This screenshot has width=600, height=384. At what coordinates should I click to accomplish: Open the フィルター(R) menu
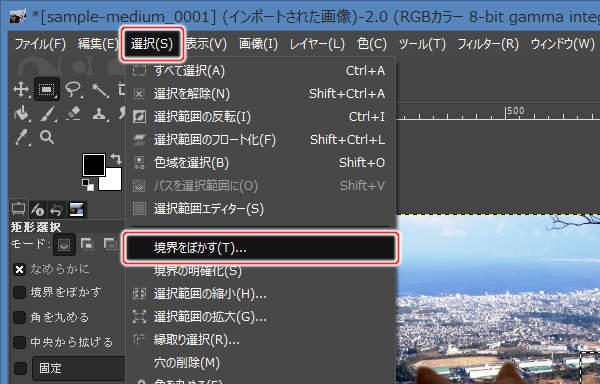coord(488,44)
